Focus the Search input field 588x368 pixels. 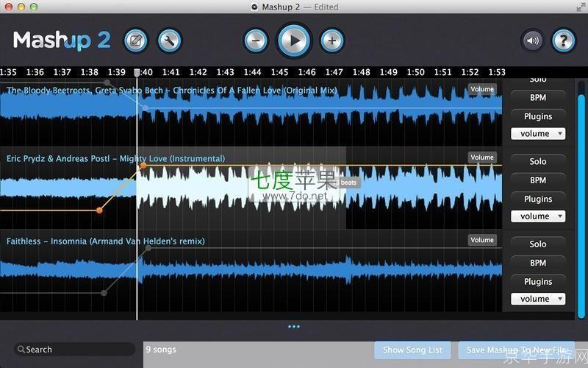pos(75,349)
